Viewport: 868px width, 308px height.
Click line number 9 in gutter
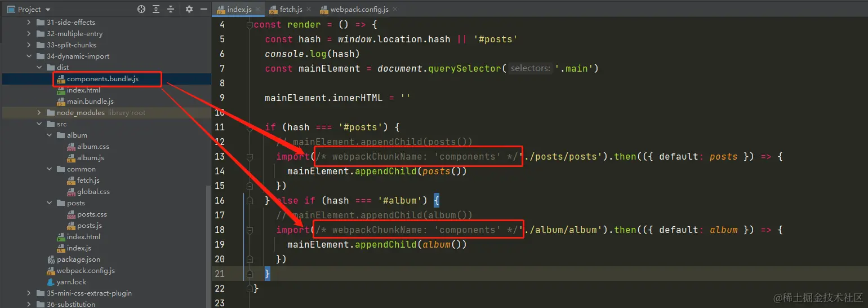[x=222, y=98]
